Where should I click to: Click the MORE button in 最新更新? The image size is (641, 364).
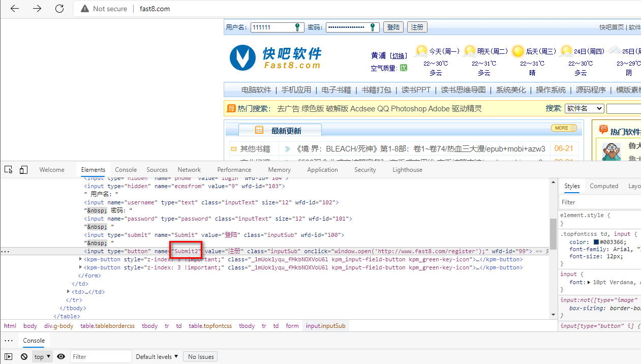point(564,128)
